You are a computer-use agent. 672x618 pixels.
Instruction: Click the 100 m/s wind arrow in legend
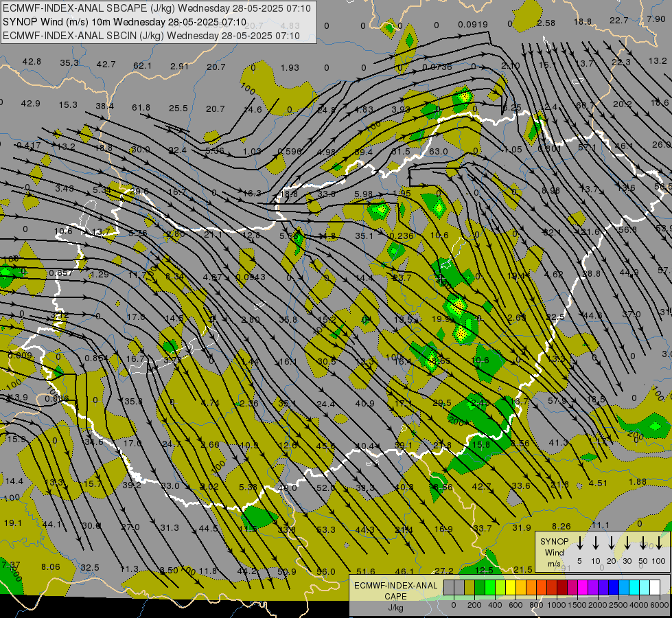pos(659,543)
